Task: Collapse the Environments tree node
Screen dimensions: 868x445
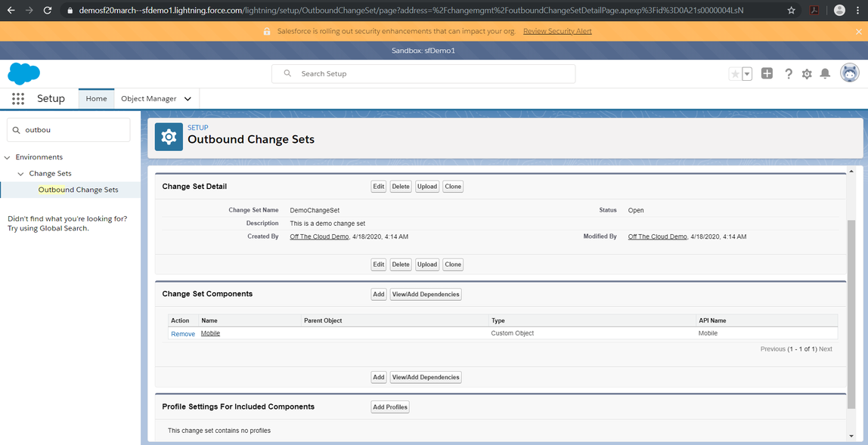Action: [8, 157]
